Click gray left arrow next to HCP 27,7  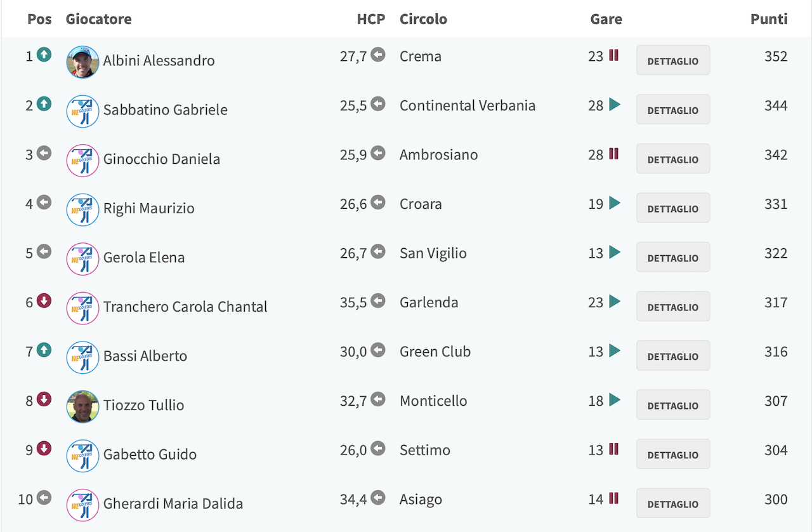378,55
